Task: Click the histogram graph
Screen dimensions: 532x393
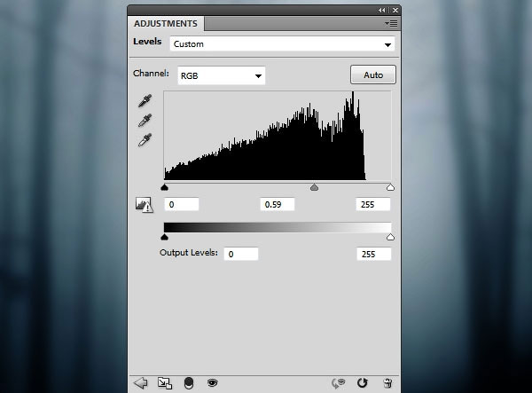Action: [278, 136]
